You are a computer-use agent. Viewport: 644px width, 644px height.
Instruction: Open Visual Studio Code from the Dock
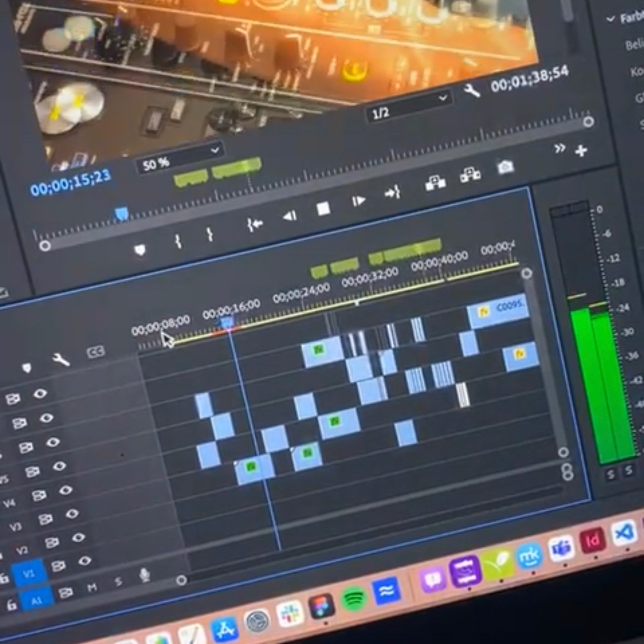click(x=624, y=533)
